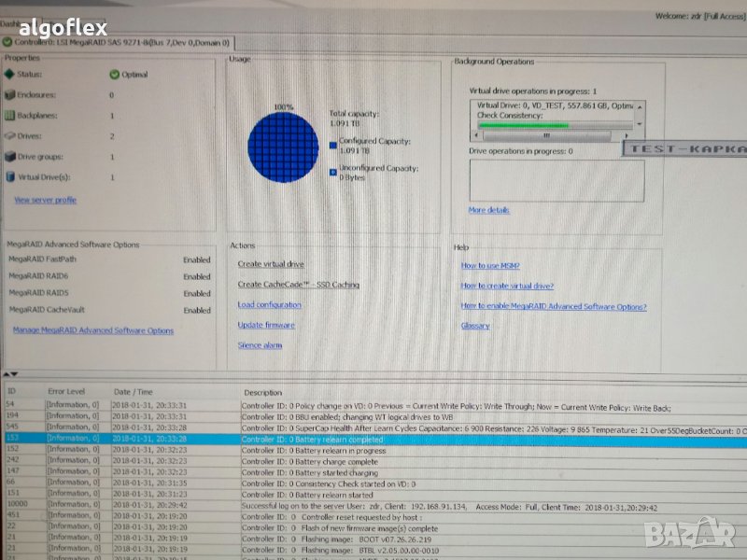
Task: Click the Create virtual drive link
Action: 271,264
